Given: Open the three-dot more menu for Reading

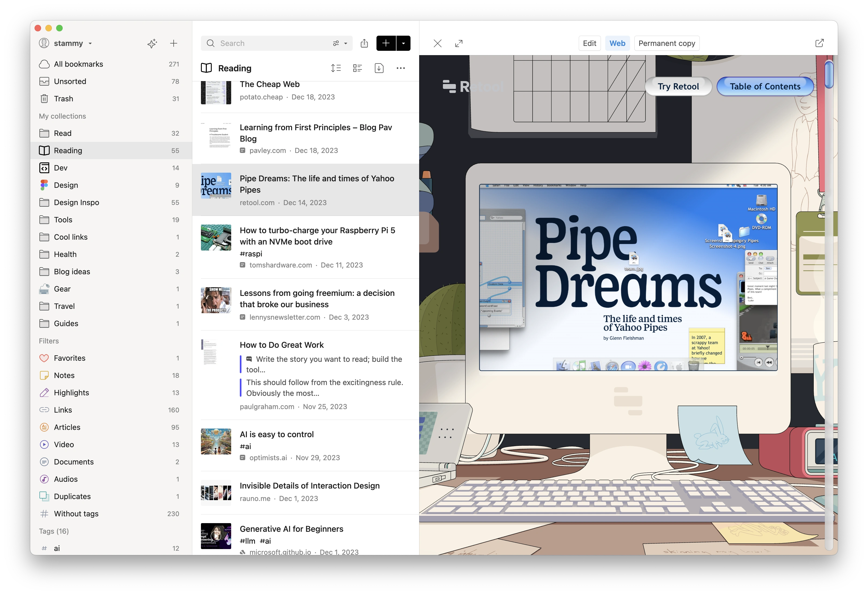Looking at the screenshot, I should coord(401,68).
